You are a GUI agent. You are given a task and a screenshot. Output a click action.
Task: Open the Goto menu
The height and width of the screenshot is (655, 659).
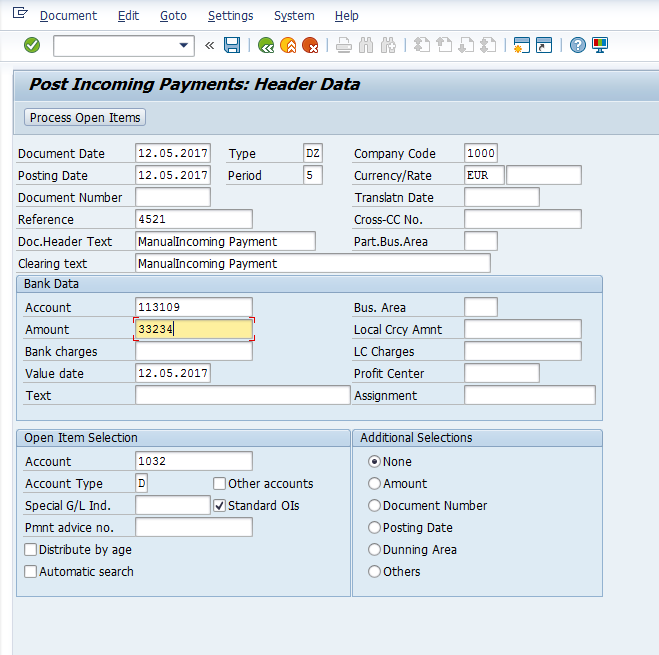(x=172, y=16)
